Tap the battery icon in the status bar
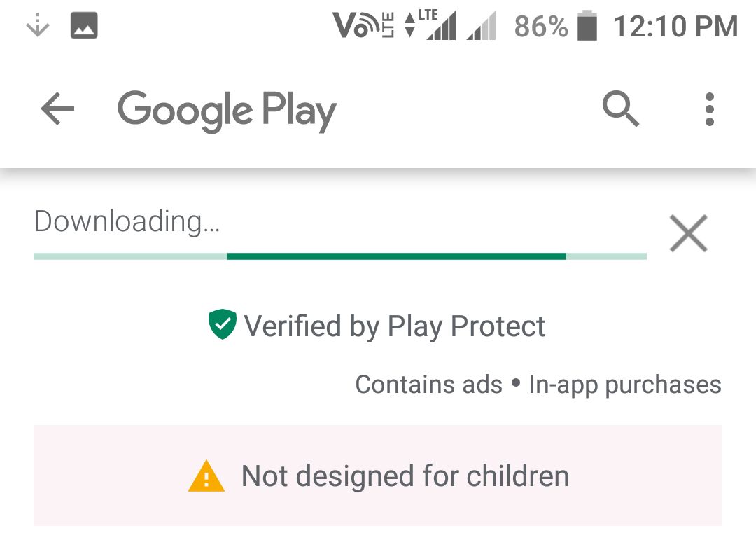The image size is (756, 533). [587, 27]
